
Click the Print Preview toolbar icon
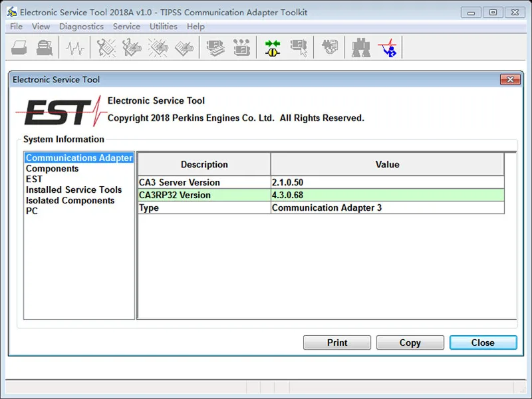pyautogui.click(x=45, y=47)
